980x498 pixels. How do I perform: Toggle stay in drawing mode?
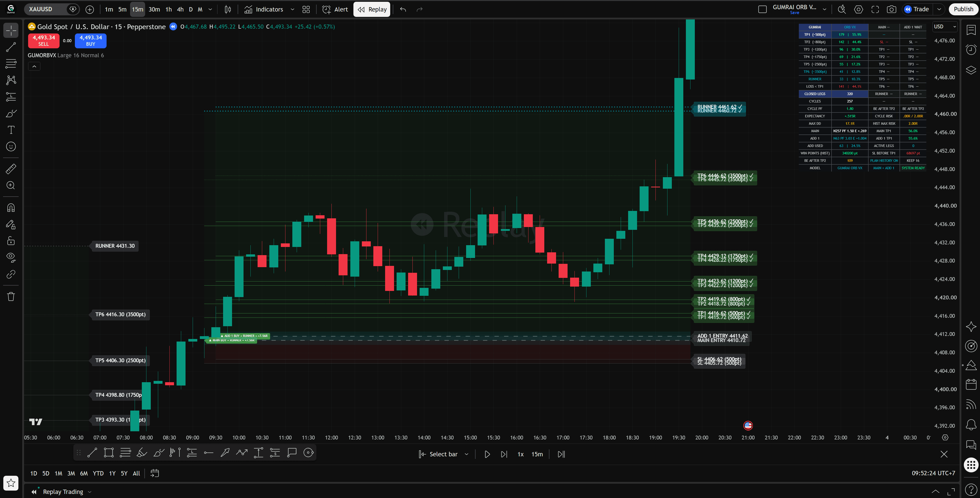[11, 225]
